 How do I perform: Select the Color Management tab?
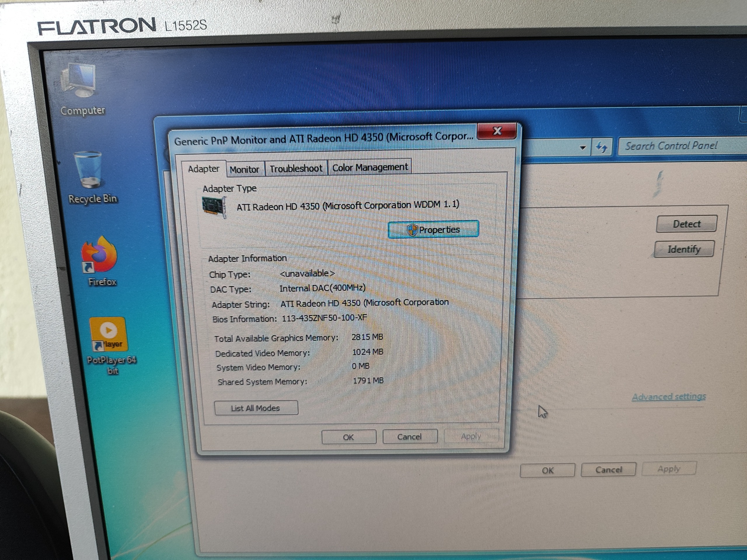coord(370,167)
